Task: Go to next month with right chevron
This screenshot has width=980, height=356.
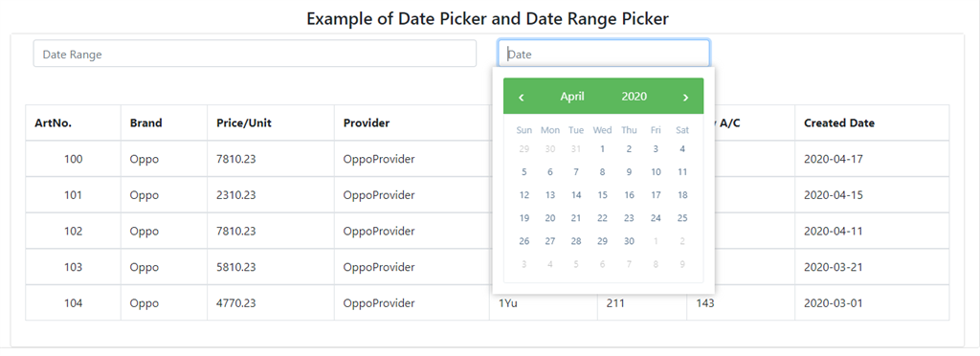Action: [685, 97]
